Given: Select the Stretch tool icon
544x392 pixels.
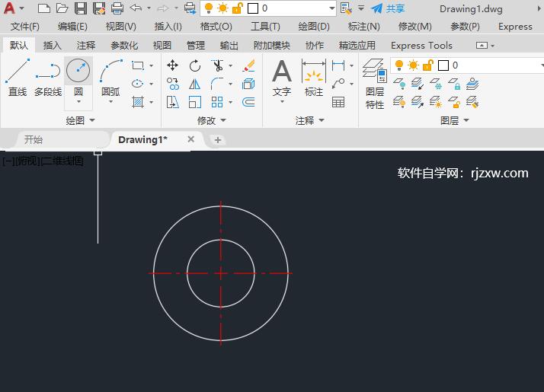Looking at the screenshot, I should 172,102.
